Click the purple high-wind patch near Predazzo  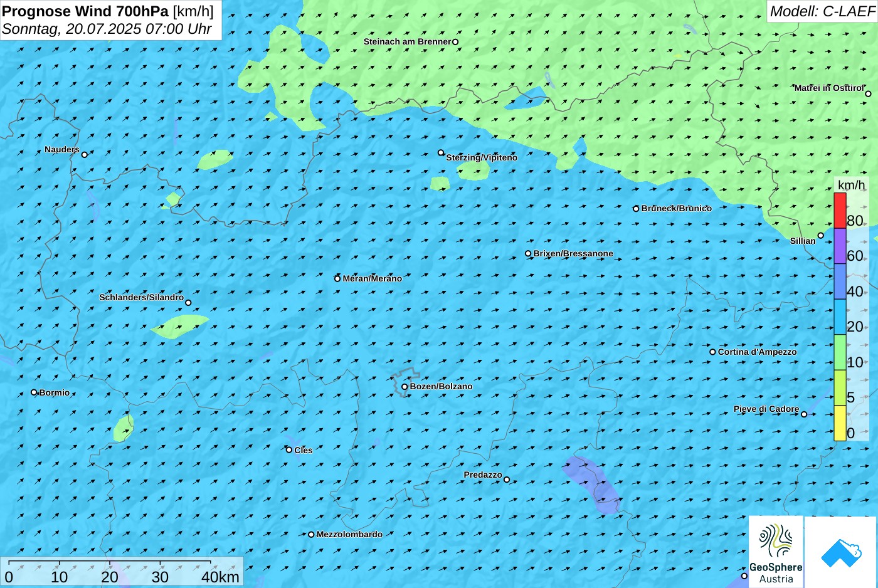(593, 484)
